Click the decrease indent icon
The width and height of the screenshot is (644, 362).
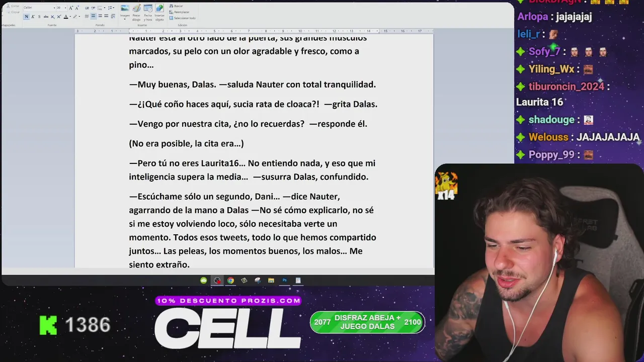coord(87,8)
